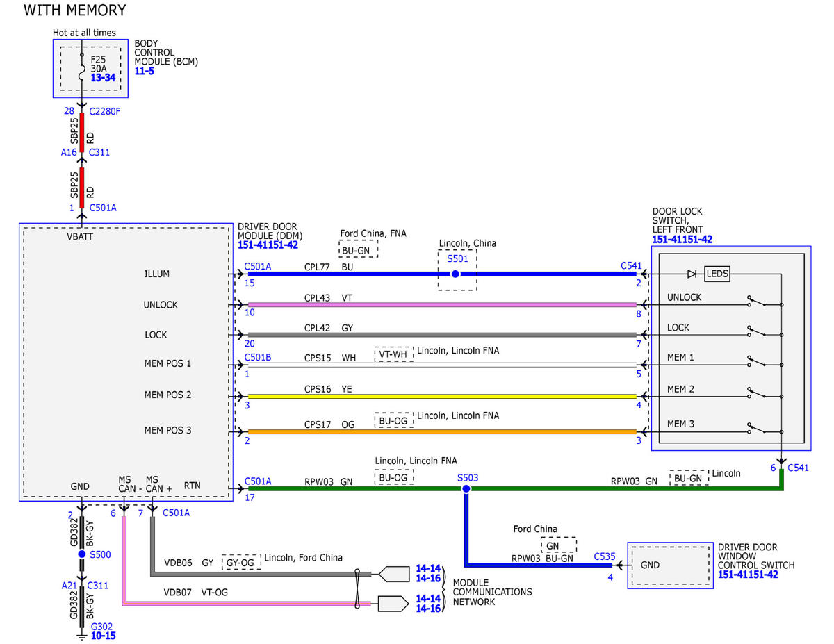The width and height of the screenshot is (834, 644).
Task: Select the 'Hot at all times' label
Action: [85, 33]
